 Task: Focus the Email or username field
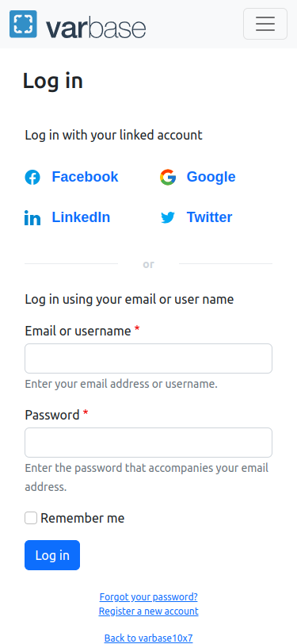click(x=149, y=358)
